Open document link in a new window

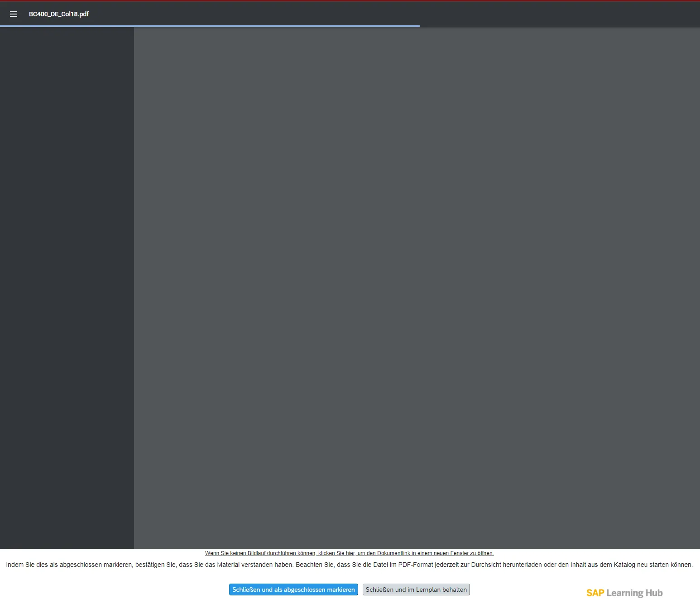click(349, 553)
